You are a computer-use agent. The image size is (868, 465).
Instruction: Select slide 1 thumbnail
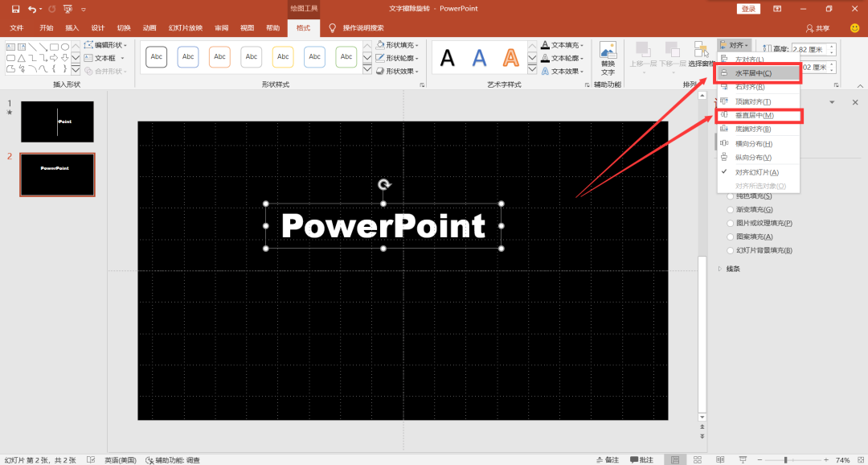pos(58,121)
